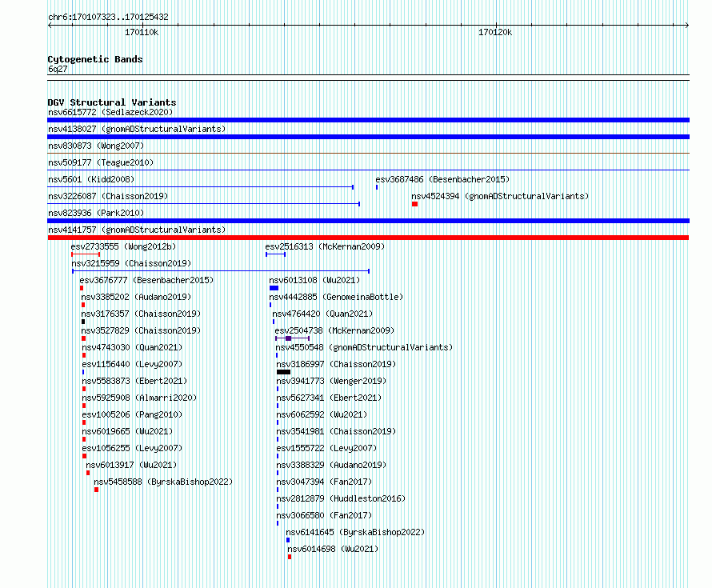Click the blue esv2516313 range bar
Image resolution: width=712 pixels, height=588 pixels.
coord(276,254)
